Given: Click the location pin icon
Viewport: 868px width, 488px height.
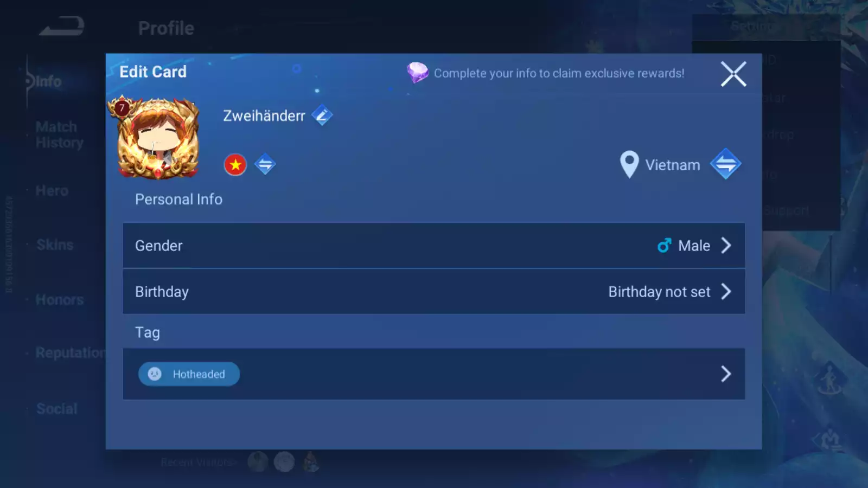Looking at the screenshot, I should click(x=629, y=164).
